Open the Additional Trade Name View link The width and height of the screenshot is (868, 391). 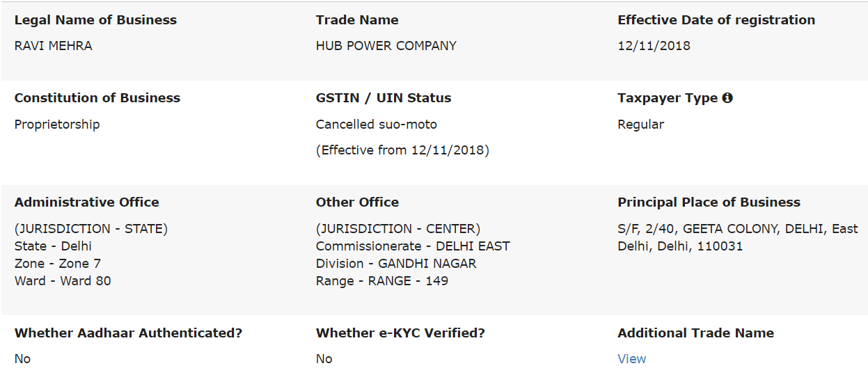click(x=631, y=359)
